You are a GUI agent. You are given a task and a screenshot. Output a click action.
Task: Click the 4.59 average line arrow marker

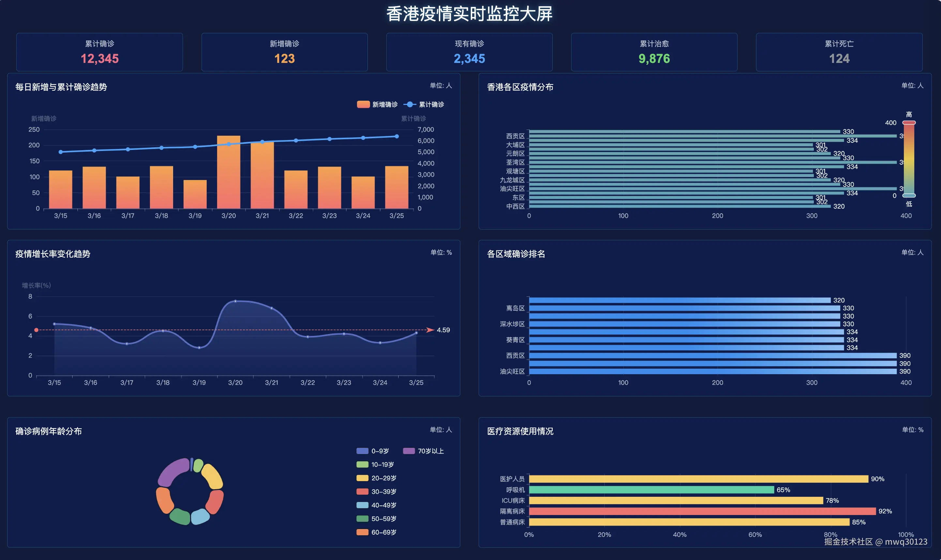(430, 330)
